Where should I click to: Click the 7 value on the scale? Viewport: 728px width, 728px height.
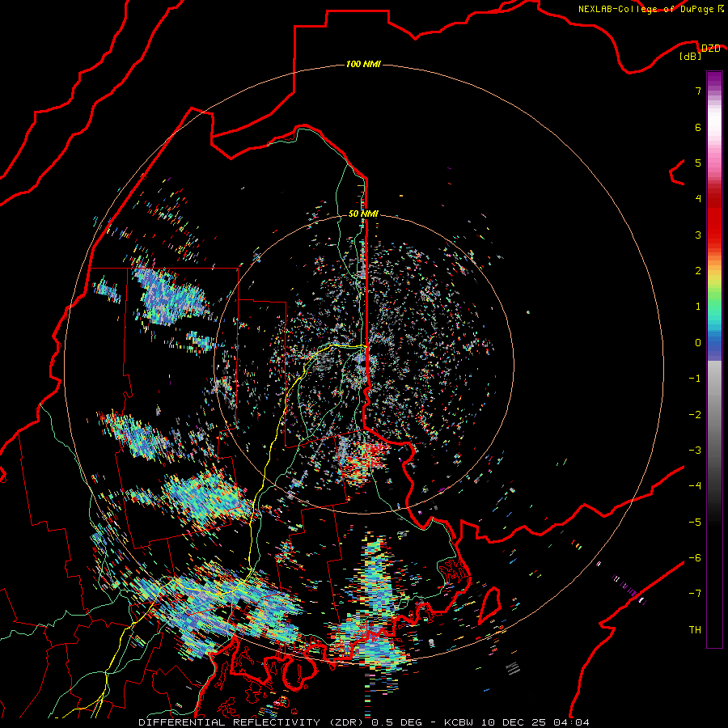pos(698,91)
